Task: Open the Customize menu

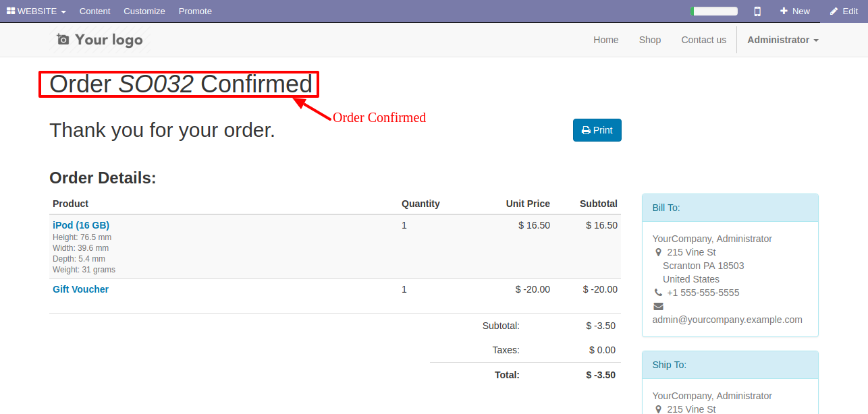Action: tap(144, 11)
